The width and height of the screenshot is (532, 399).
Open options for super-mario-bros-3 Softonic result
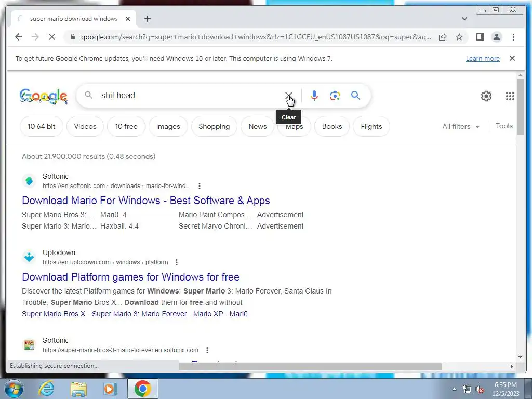(207, 350)
